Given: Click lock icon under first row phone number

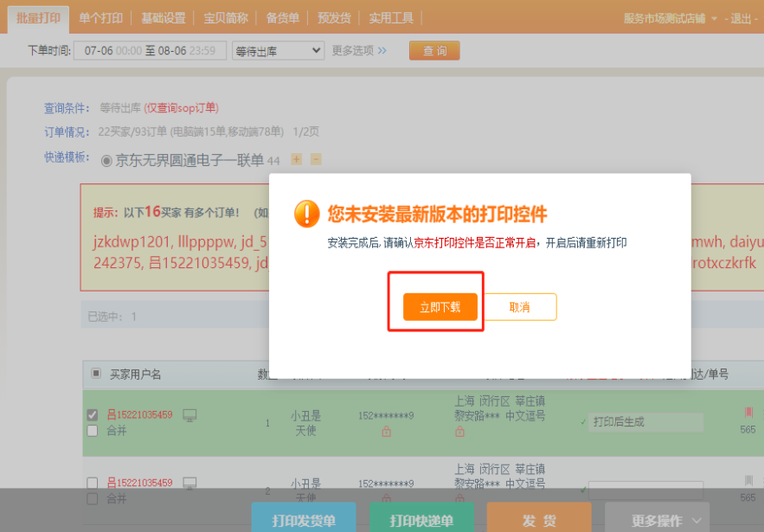Looking at the screenshot, I should click(x=386, y=431).
